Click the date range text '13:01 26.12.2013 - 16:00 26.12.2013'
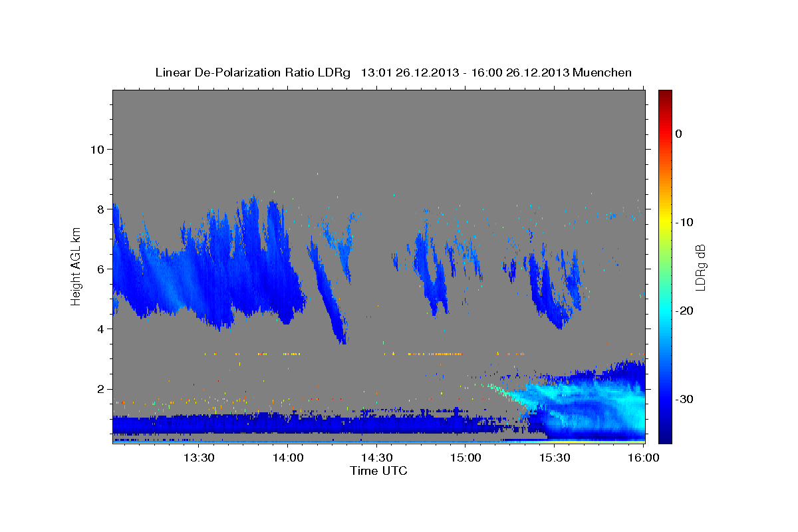This screenshot has width=798, height=532. pos(464,72)
